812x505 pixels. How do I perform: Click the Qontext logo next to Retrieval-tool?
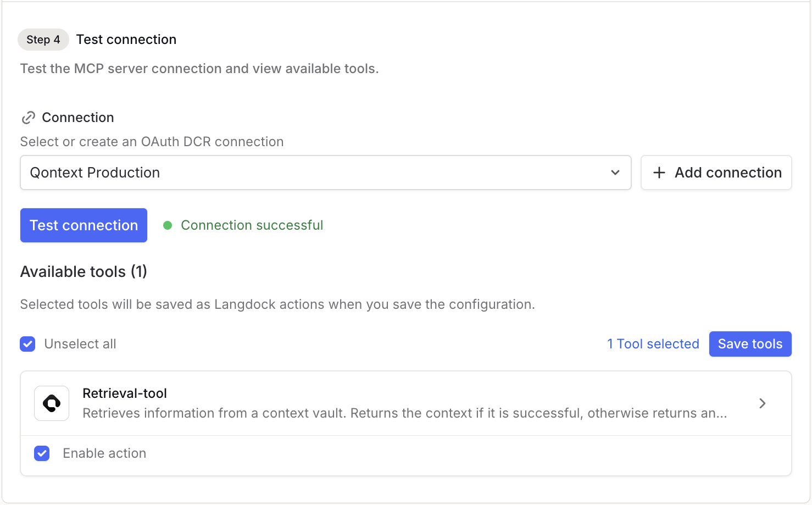pos(51,403)
